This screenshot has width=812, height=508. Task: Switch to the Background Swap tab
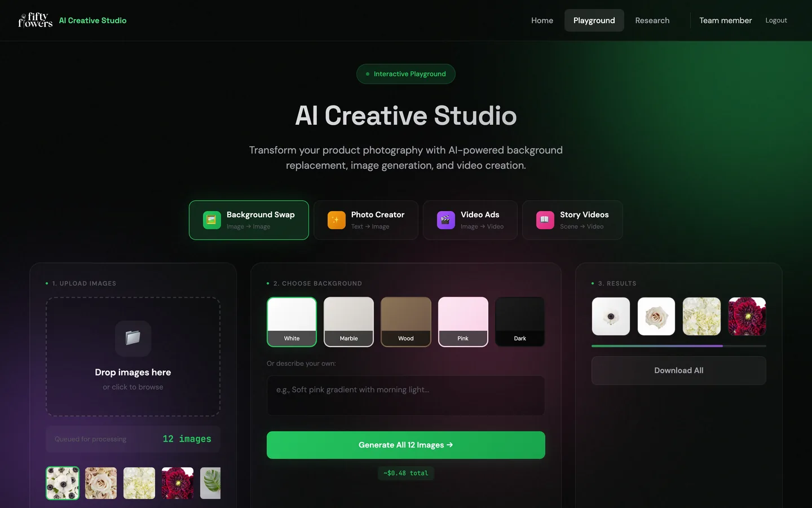click(x=249, y=220)
